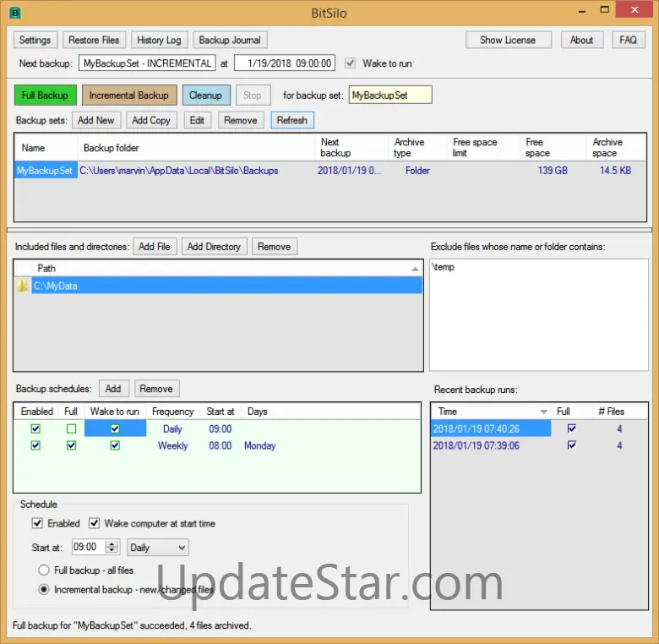Screen dimensions: 659x644
Task: Start an Incremental Backup
Action: point(129,96)
